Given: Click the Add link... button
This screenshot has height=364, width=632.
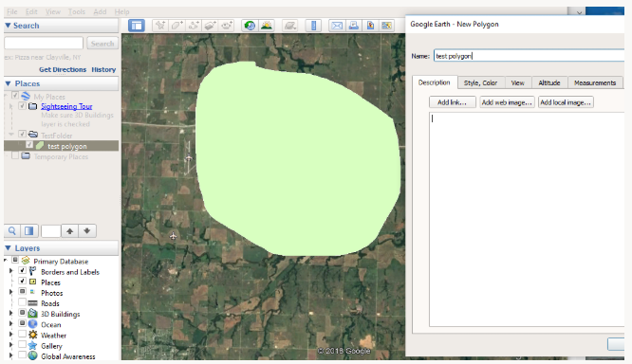Looking at the screenshot, I should [453, 102].
